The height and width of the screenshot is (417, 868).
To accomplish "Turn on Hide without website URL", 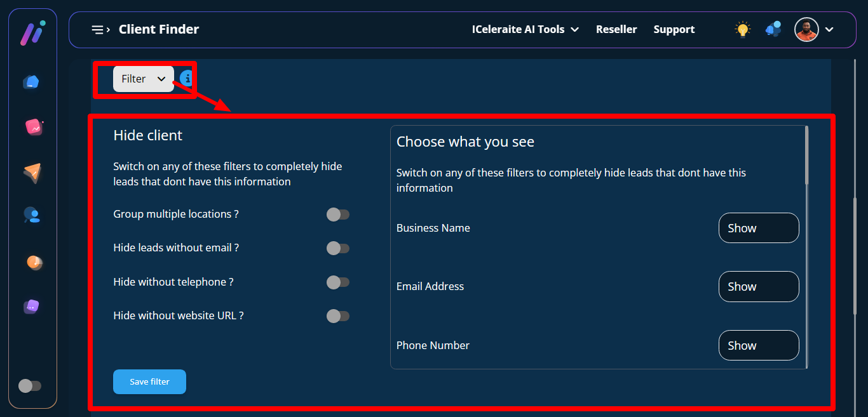I will [337, 316].
